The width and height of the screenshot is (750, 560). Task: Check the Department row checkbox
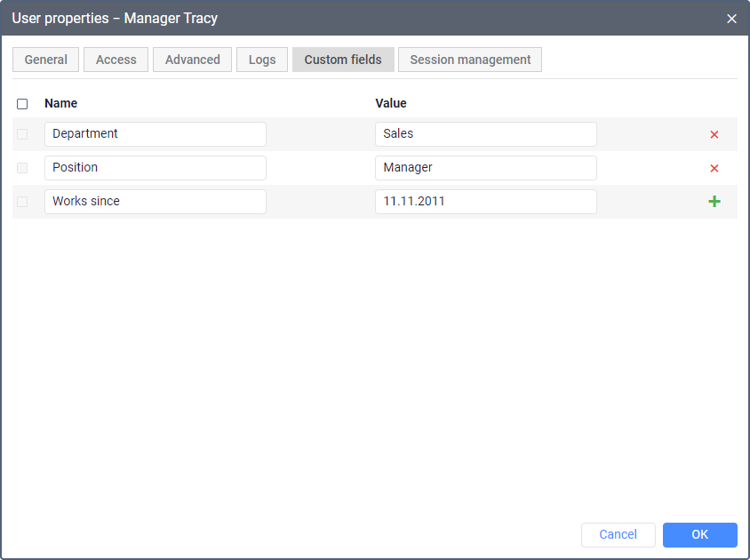pyautogui.click(x=22, y=134)
